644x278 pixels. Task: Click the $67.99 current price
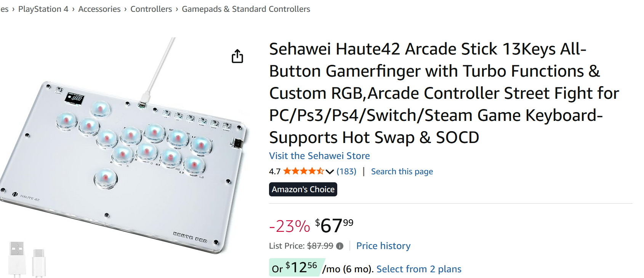point(334,225)
